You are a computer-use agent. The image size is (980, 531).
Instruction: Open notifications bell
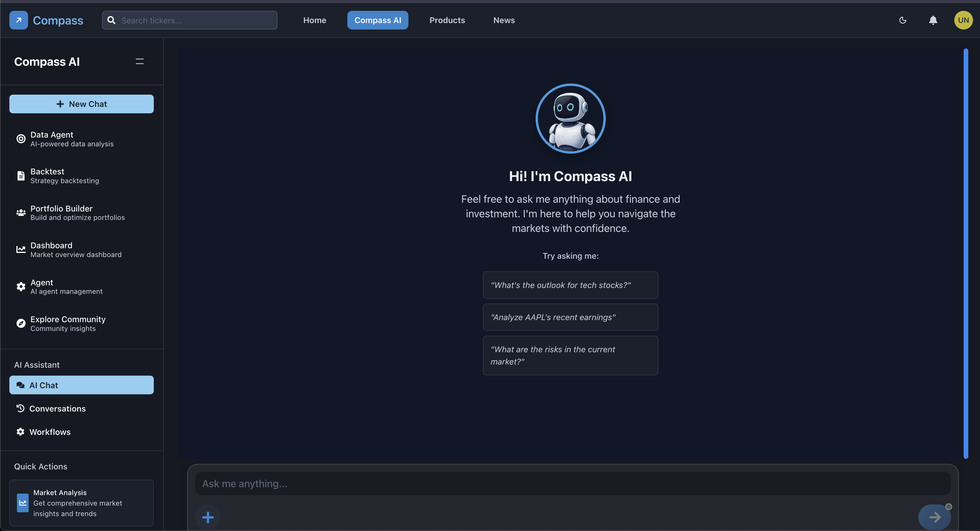point(933,20)
